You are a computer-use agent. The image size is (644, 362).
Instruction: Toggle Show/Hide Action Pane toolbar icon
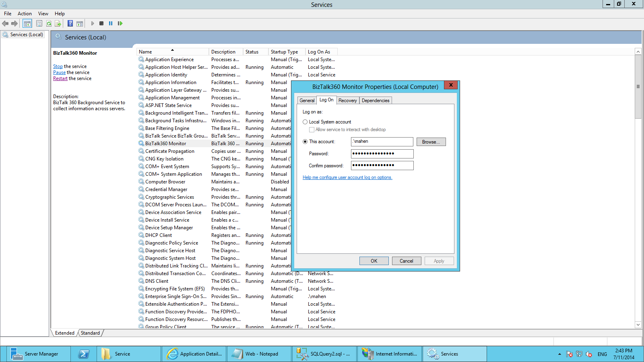80,23
